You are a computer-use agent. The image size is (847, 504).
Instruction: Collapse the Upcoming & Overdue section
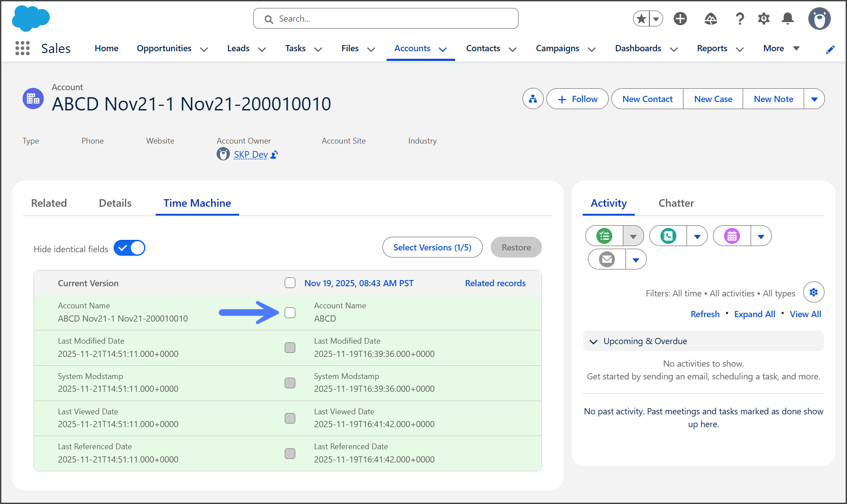coord(593,341)
